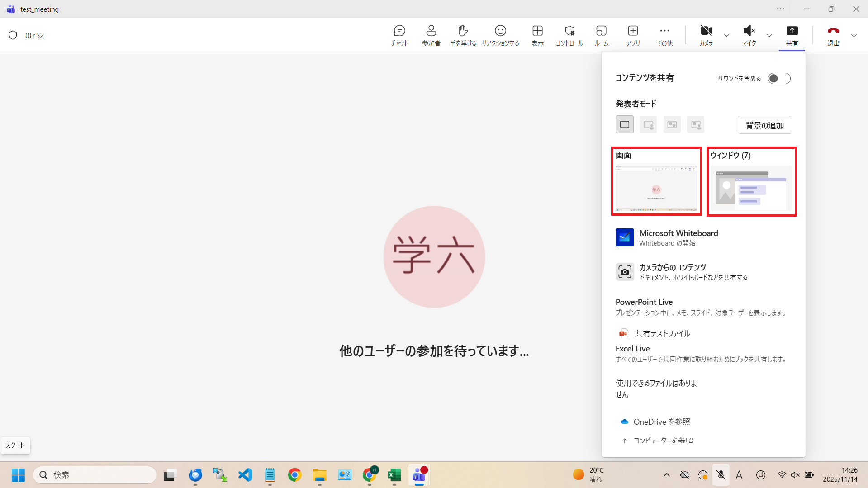Enable the サウンドを含める toggle
The height and width of the screenshot is (488, 868).
point(779,78)
